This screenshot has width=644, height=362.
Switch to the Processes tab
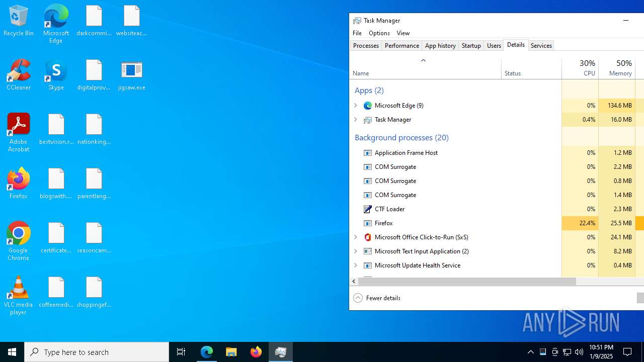coord(366,46)
